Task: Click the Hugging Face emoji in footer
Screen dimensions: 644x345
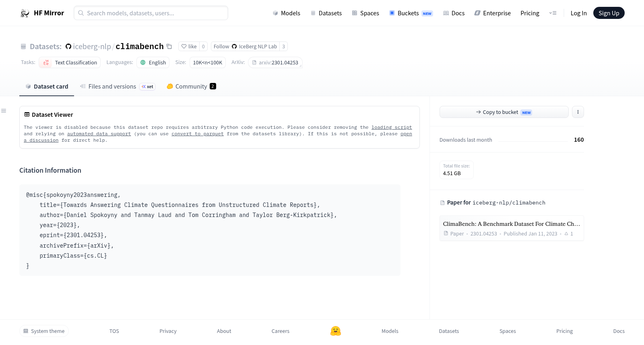Action: 336,331
